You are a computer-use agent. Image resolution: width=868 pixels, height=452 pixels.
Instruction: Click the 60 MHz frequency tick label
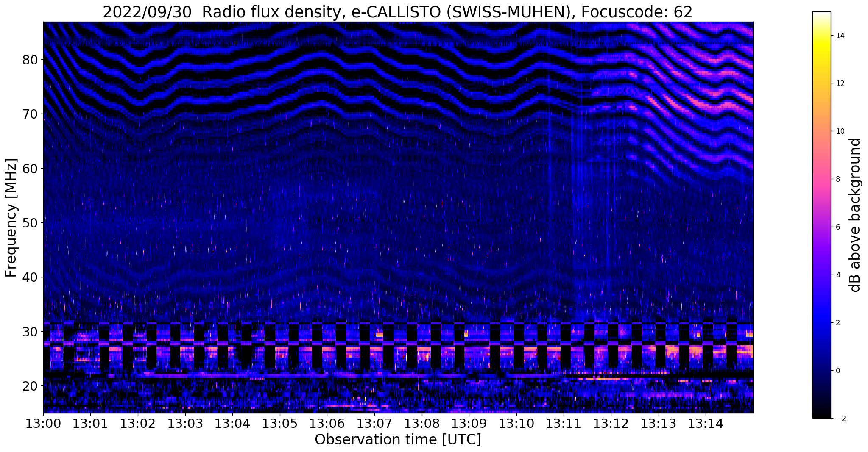30,169
